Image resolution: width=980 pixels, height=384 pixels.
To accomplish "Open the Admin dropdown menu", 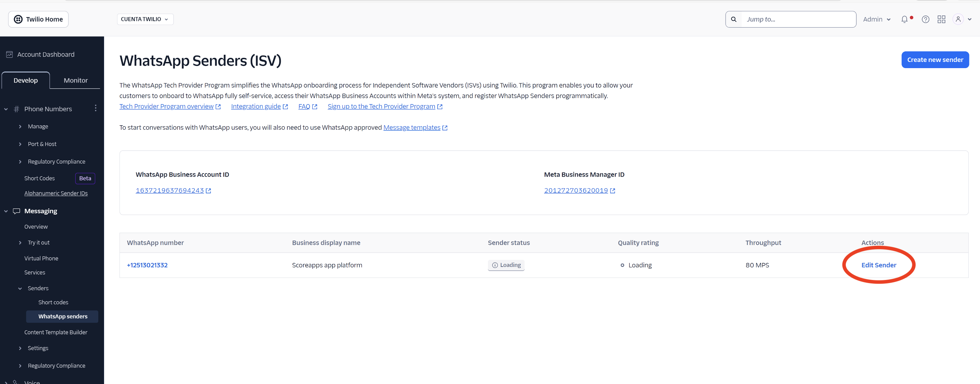I will pyautogui.click(x=877, y=20).
